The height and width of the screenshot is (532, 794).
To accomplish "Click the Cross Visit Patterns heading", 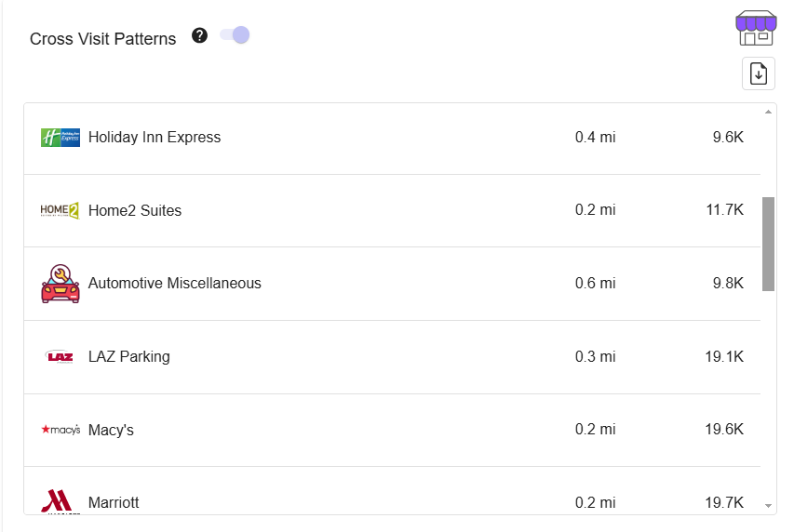I will pyautogui.click(x=102, y=39).
